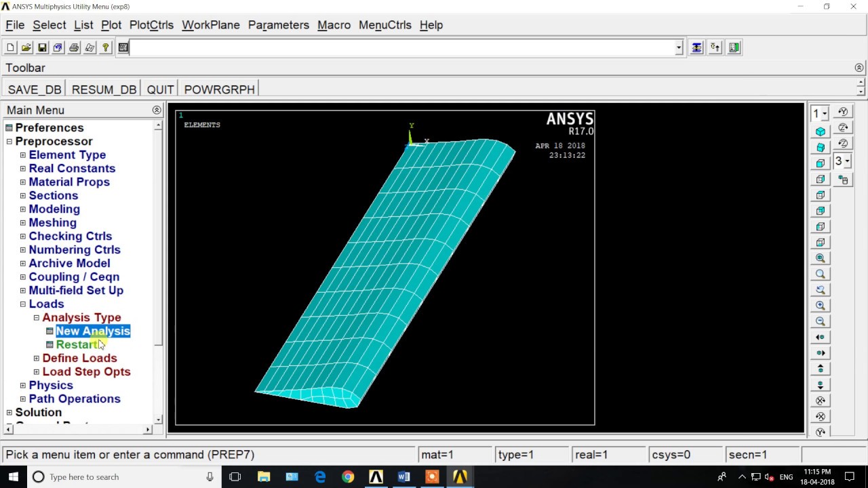
Task: Expand the Meshing tree node
Action: [x=23, y=223]
